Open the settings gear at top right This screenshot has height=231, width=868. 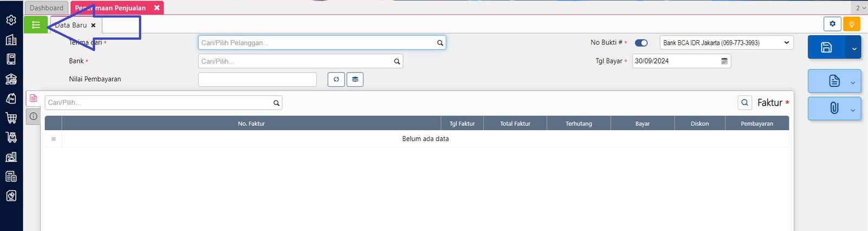[832, 24]
